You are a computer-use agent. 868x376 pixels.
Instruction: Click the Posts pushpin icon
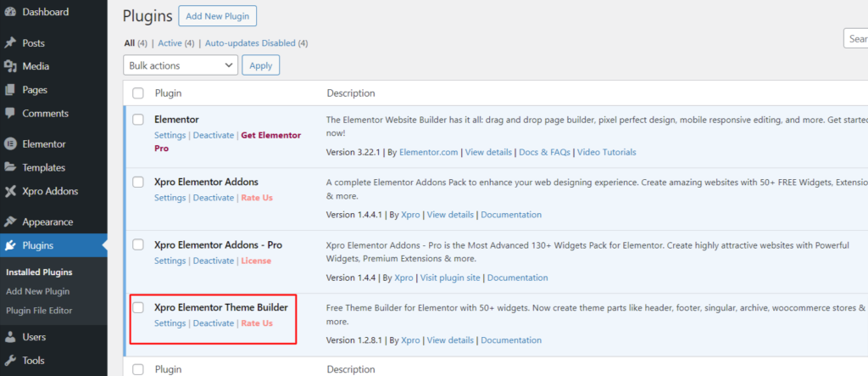10,42
